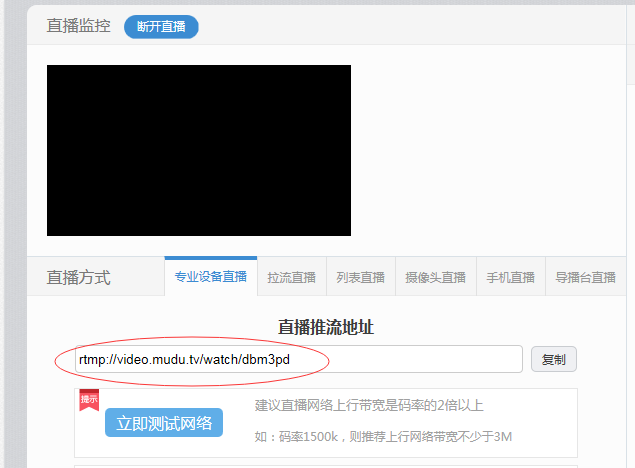Image resolution: width=635 pixels, height=468 pixels.
Task: Switch to the 拉流直播 tab
Action: coord(292,277)
